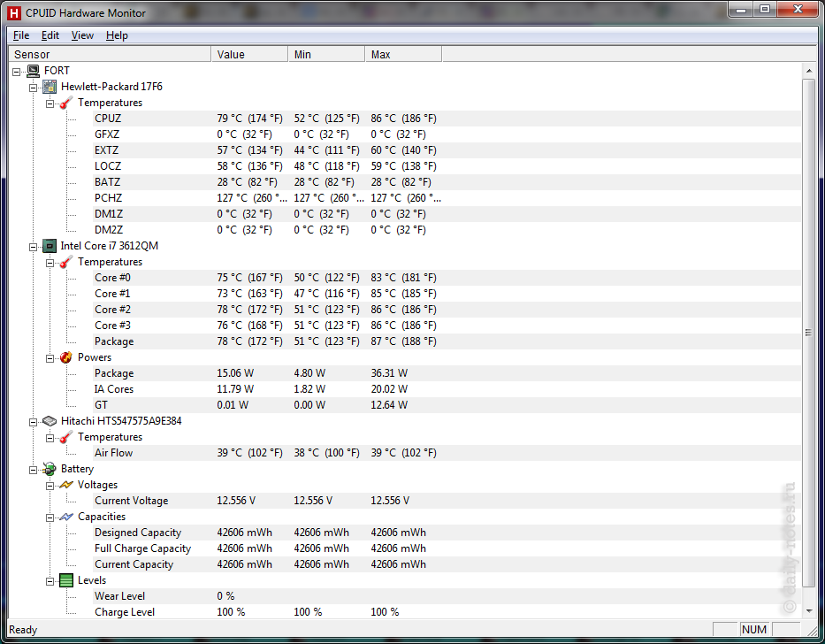Collapse the Powers section expander
Screen dimensions: 825x644
click(x=50, y=357)
